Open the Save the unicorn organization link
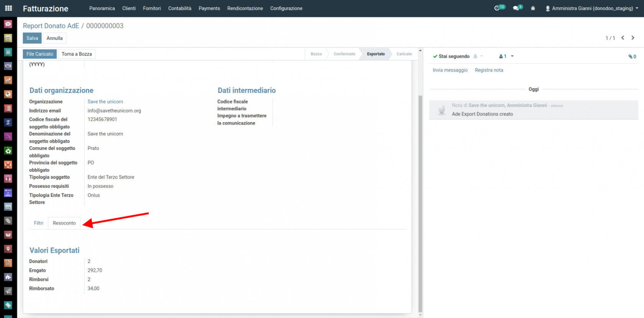The height and width of the screenshot is (318, 644). (x=105, y=102)
